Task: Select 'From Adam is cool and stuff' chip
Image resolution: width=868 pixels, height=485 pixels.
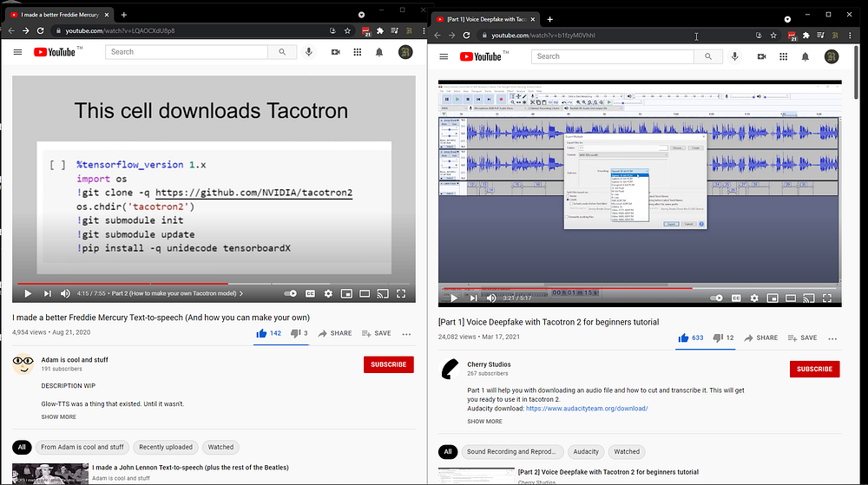Action: point(82,448)
